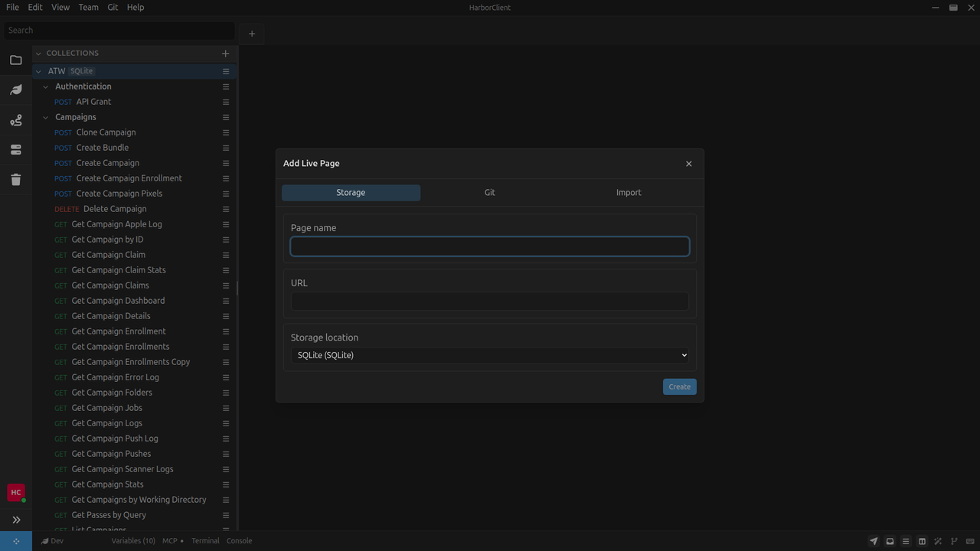Screen dimensions: 980x551
Task: Open the Clone Campaign row menu icon
Action: tap(226, 132)
